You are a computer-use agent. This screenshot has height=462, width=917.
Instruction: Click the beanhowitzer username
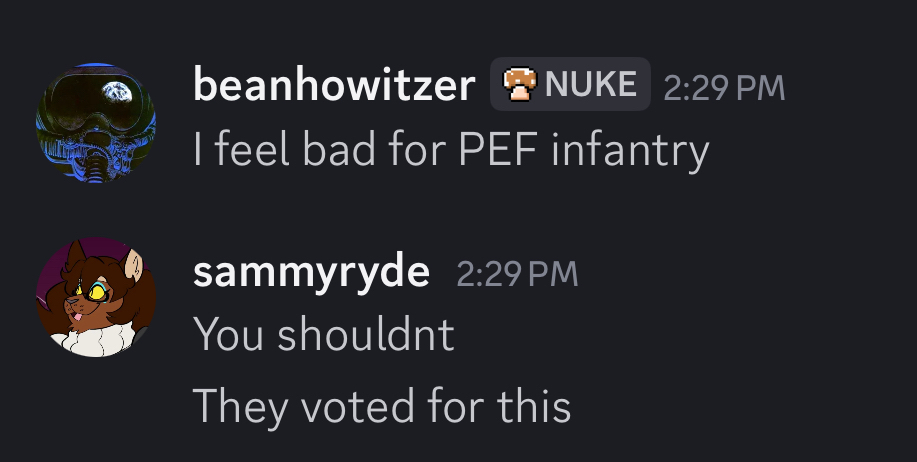[x=334, y=86]
